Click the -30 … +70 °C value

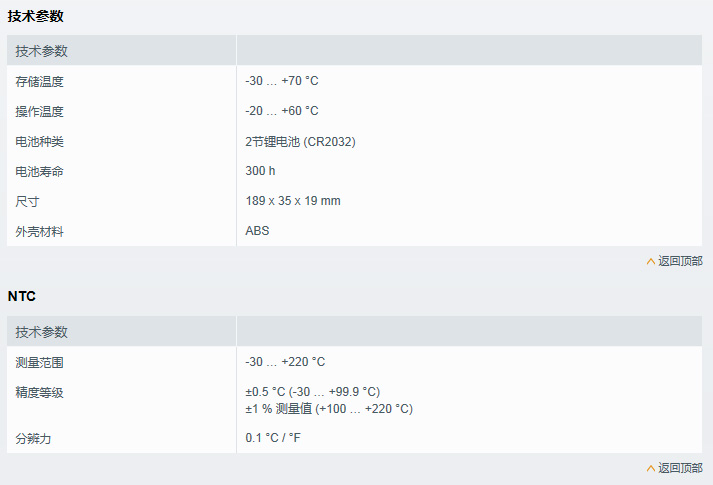pyautogui.click(x=282, y=81)
